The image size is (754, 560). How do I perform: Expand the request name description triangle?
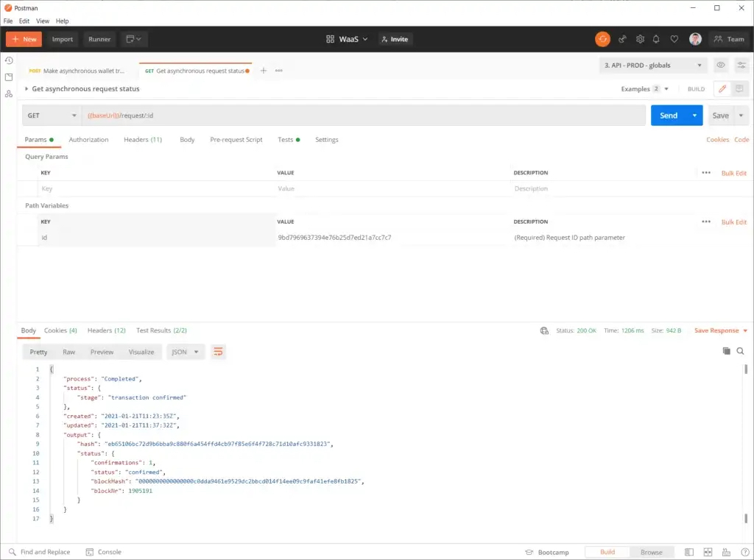[27, 88]
